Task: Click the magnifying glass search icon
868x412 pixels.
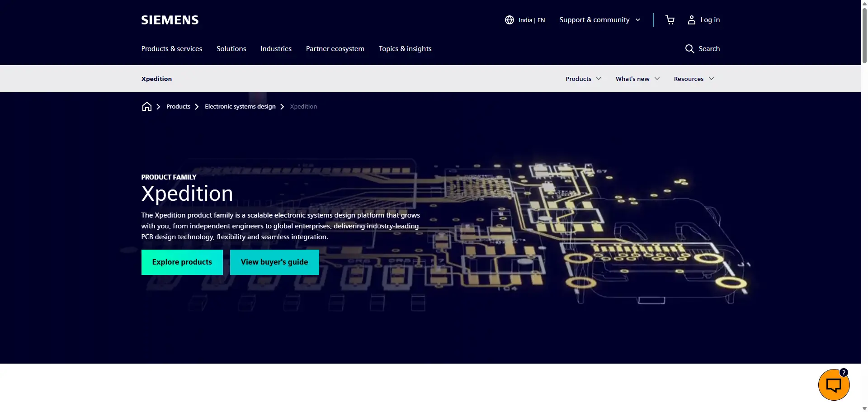Action: click(x=689, y=49)
